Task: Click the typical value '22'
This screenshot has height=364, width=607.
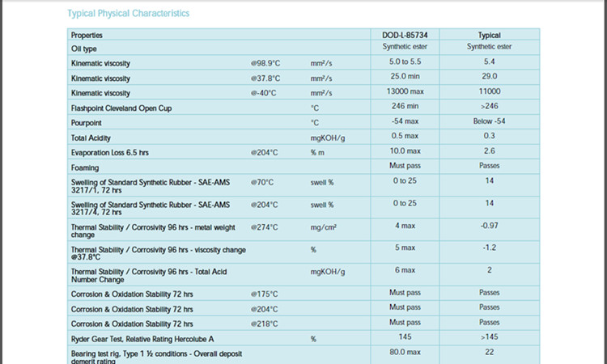Action: (x=490, y=352)
